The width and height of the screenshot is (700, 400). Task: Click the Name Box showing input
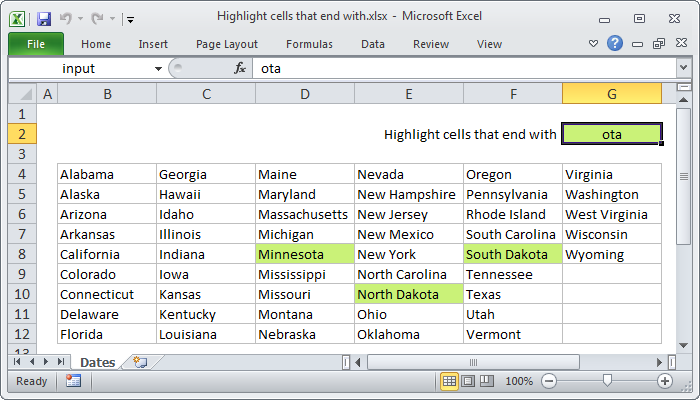tap(80, 69)
